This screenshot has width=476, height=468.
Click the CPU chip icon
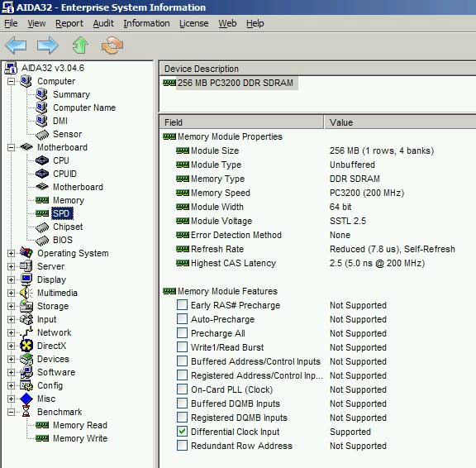point(42,160)
